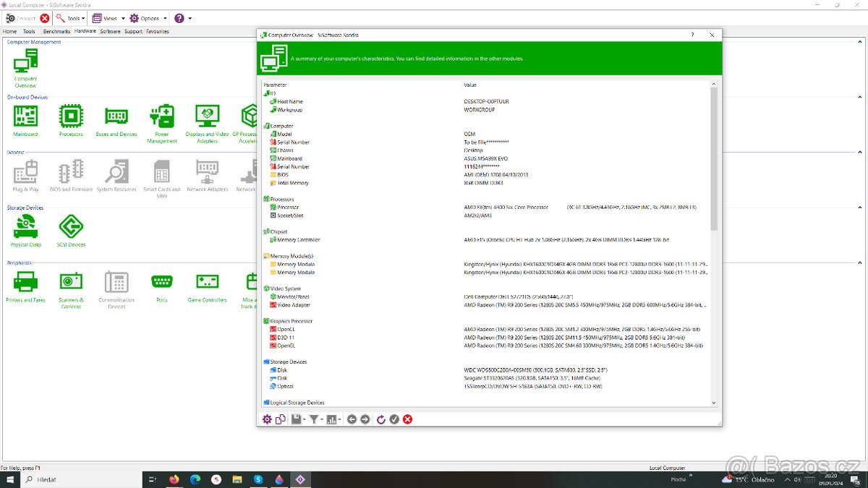Open the Processors module

[71, 116]
